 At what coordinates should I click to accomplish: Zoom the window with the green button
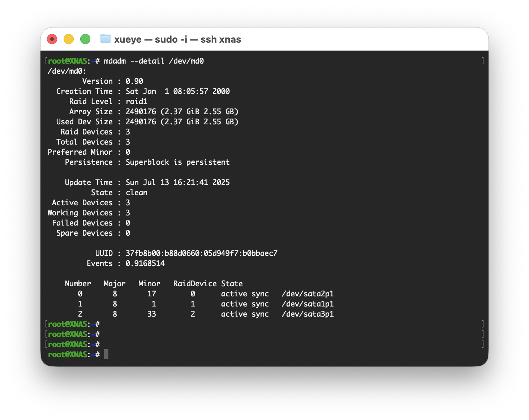pyautogui.click(x=85, y=39)
